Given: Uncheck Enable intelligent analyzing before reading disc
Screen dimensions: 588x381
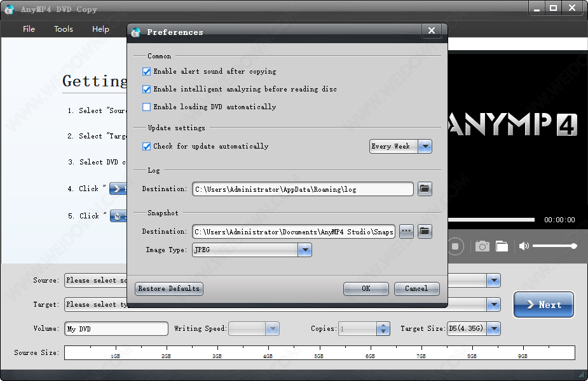Looking at the screenshot, I should pos(147,89).
